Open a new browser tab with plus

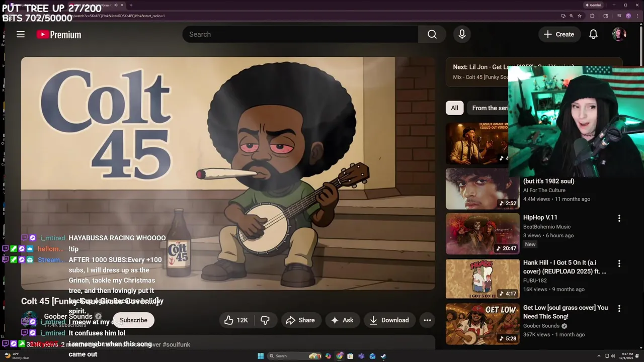(x=131, y=5)
